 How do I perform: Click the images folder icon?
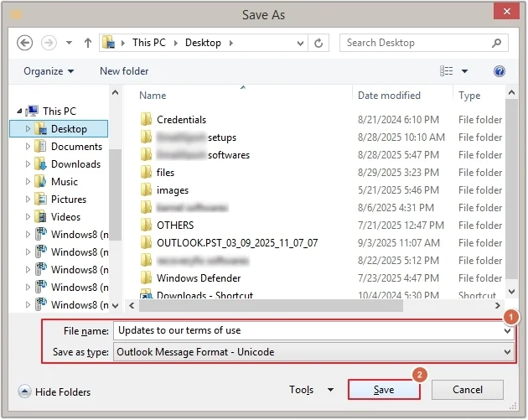146,189
